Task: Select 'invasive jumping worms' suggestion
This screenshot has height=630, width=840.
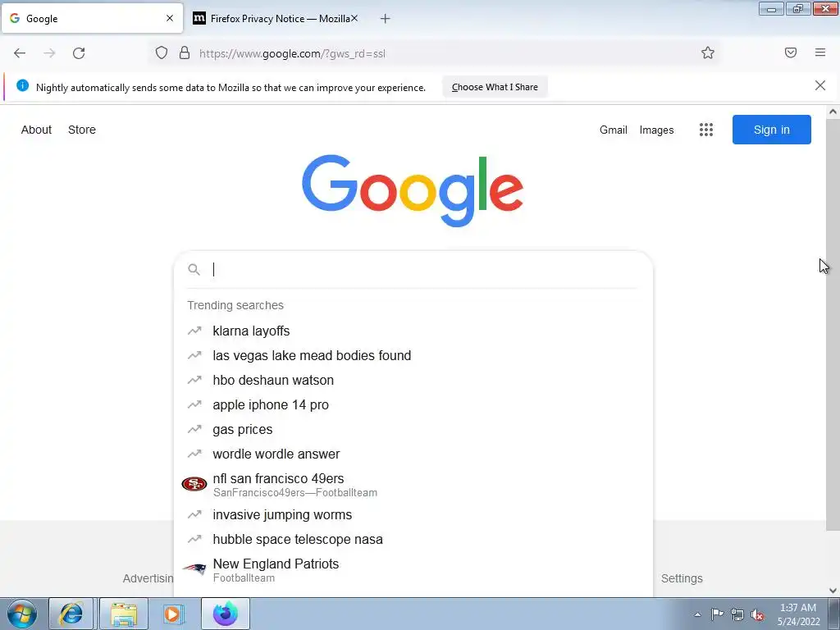Action: [x=413, y=515]
